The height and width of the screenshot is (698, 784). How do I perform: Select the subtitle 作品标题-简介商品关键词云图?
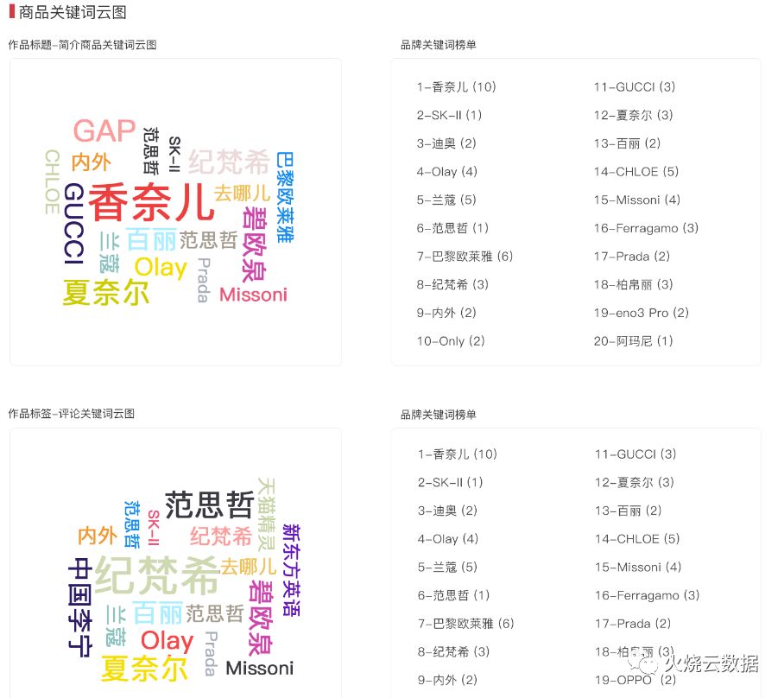(x=83, y=45)
